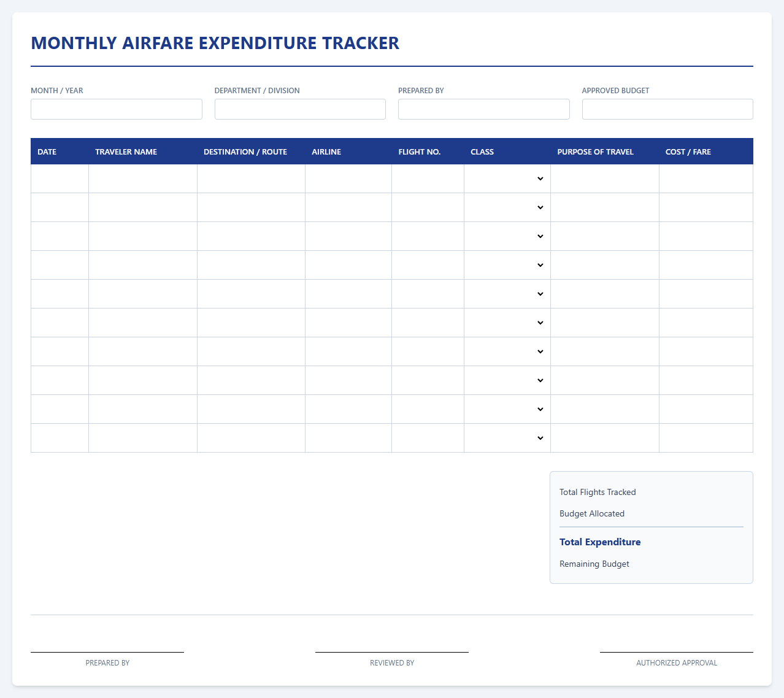Image resolution: width=784 pixels, height=698 pixels.
Task: Click the AUTHORIZED APPROVAL signature label
Action: coord(677,663)
